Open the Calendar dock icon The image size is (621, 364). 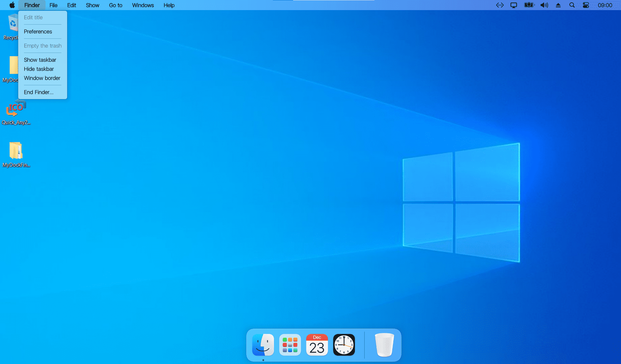pos(317,345)
